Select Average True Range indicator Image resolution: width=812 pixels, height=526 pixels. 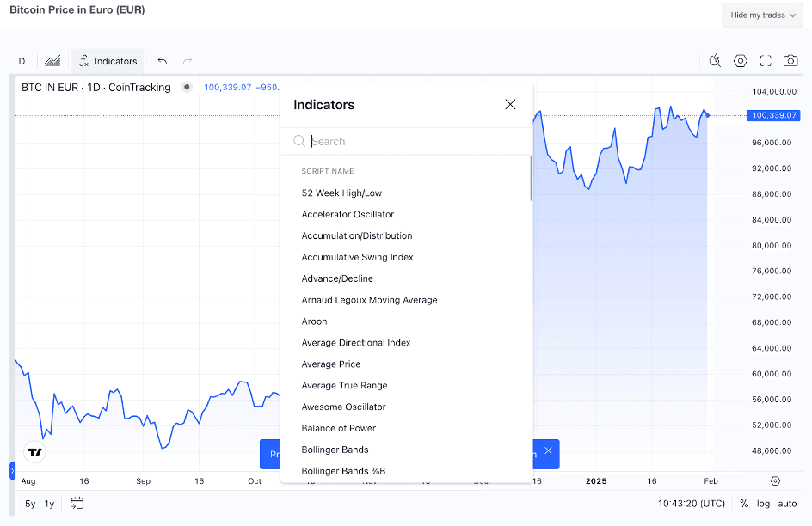pos(345,385)
